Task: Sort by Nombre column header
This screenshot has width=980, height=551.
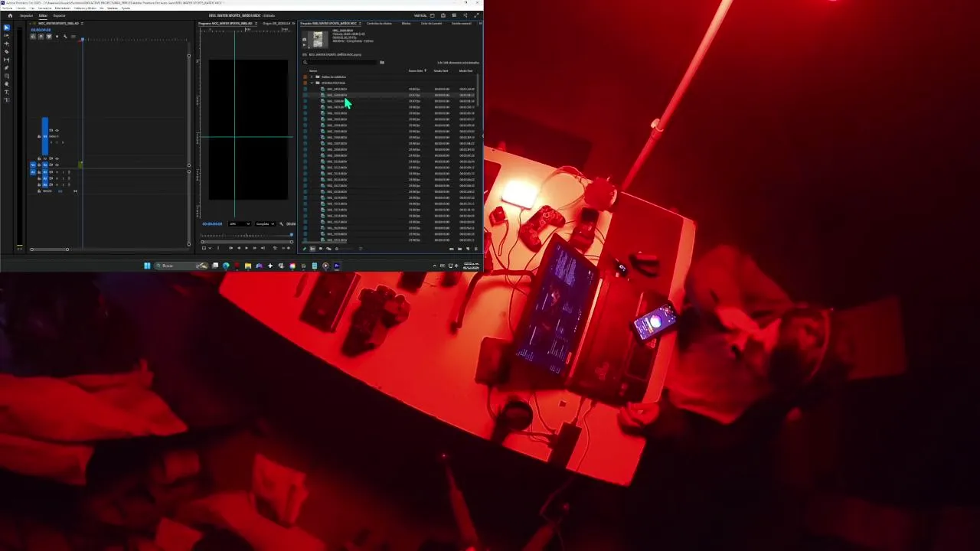Action: (x=313, y=70)
